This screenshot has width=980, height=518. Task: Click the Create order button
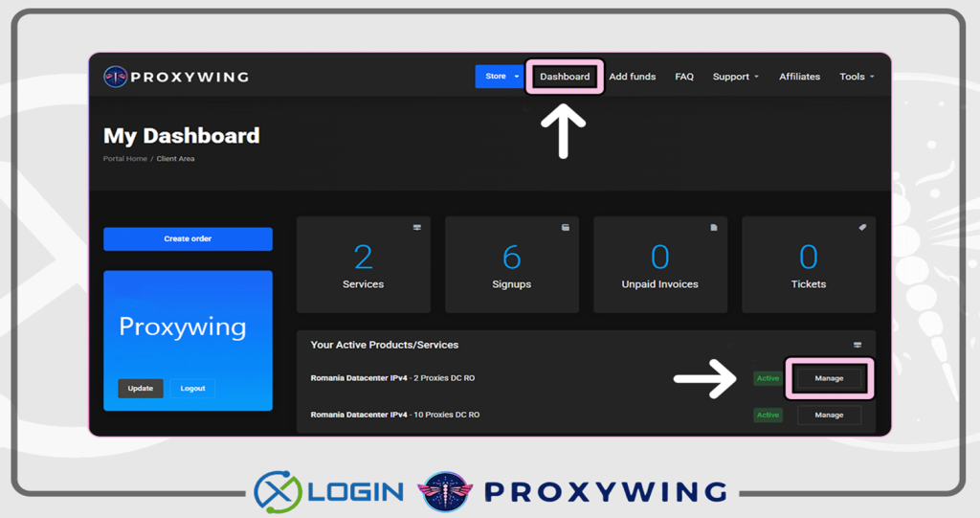189,239
